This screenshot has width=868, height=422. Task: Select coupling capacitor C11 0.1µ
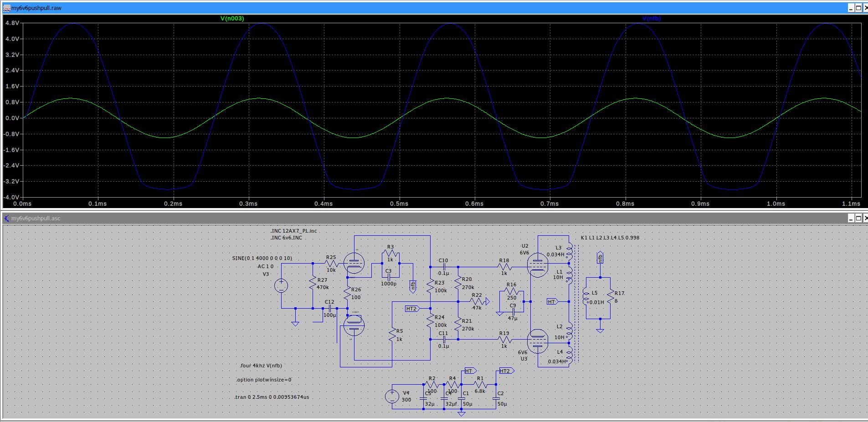point(444,339)
